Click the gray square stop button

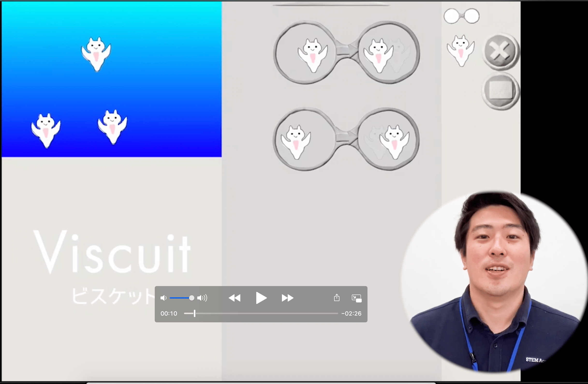click(500, 91)
